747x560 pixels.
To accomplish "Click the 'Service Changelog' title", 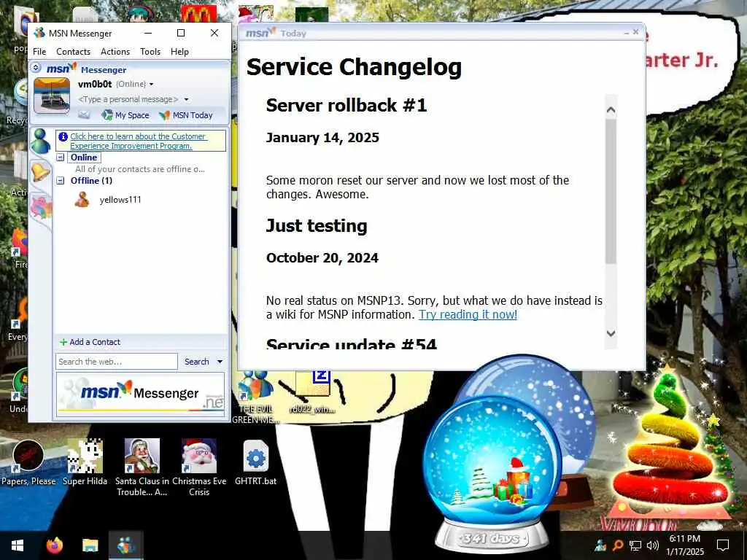I will pos(354,66).
